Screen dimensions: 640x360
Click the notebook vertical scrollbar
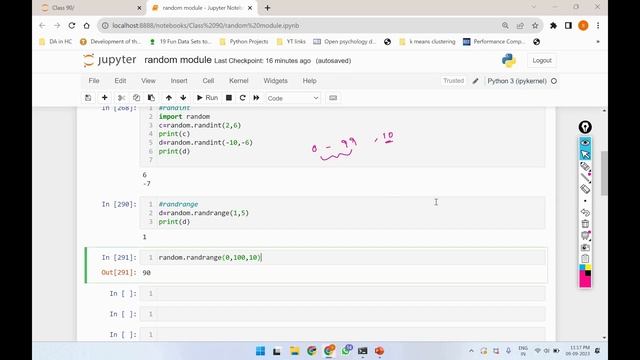604,173
